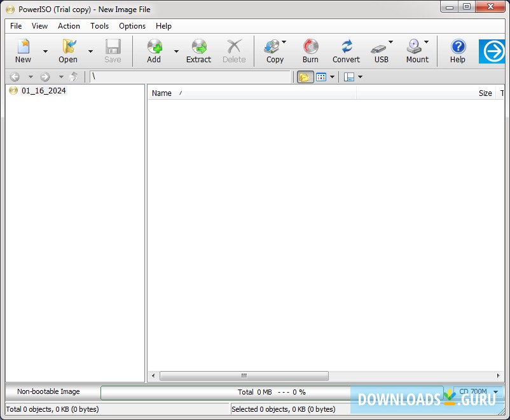Viewport: 510px width, 420px height.
Task: Expand the New button dropdown arrow
Action: coord(46,51)
